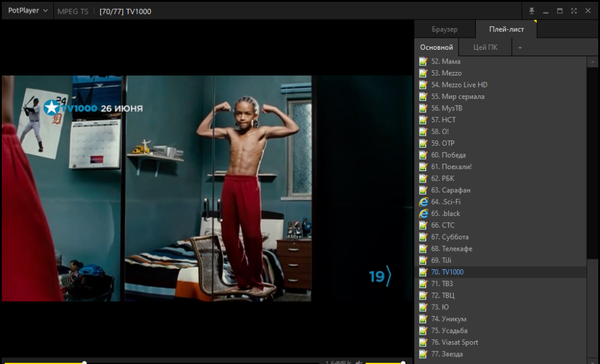600x364 pixels.
Task: Click the notepad icon beside 72. ТВЦ
Action: tap(423, 295)
